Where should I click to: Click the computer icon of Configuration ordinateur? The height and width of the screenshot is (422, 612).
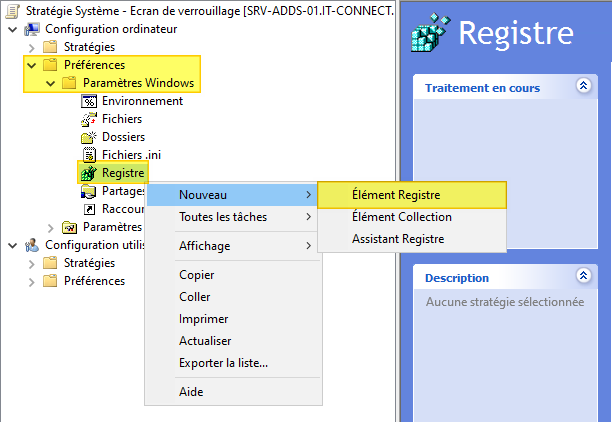tap(32, 29)
